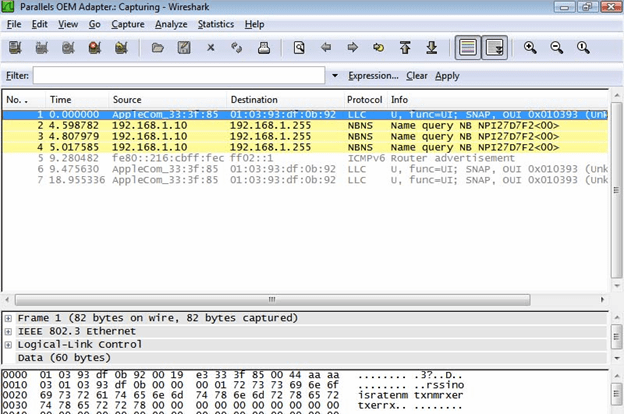Viewport: 625px width, 415px height.
Task: Jump to last packet icon
Action: point(432,48)
